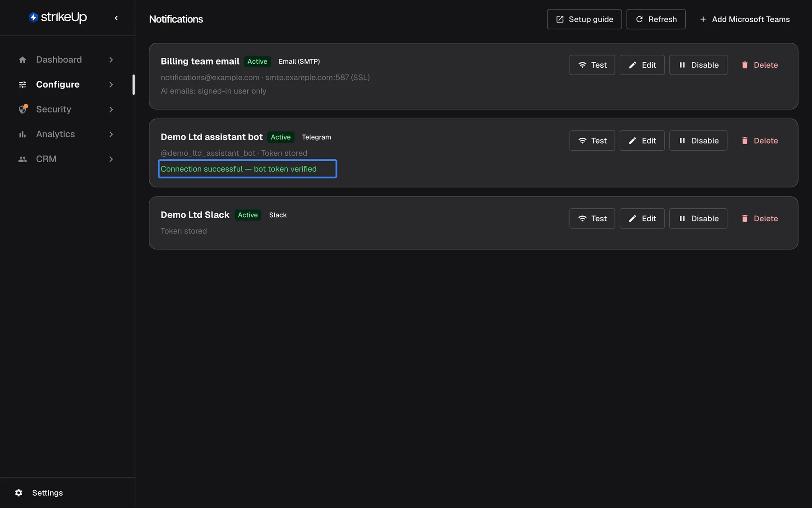Expand the CRM menu chevron

(111, 159)
